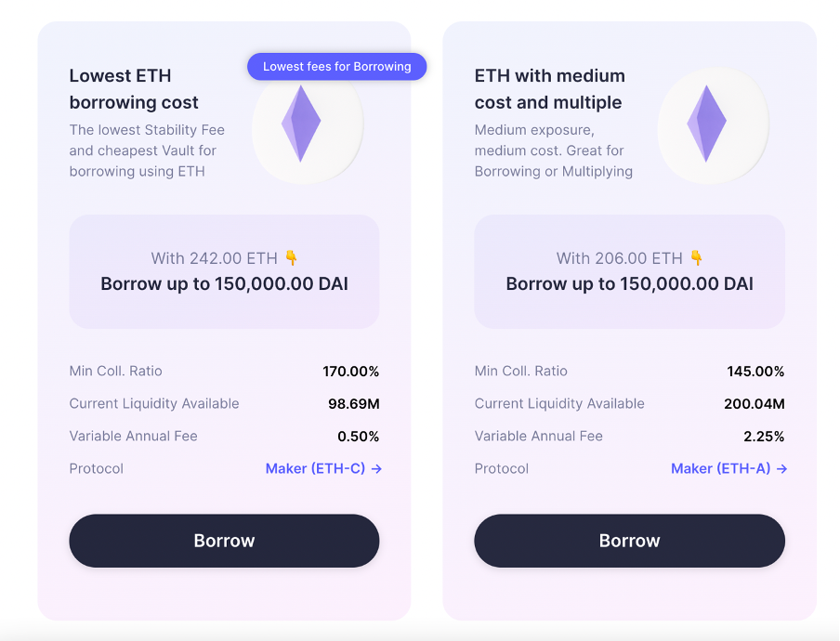Open the Maker (ETH-C) protocol link
Image resolution: width=840 pixels, height=641 pixels.
click(323, 468)
